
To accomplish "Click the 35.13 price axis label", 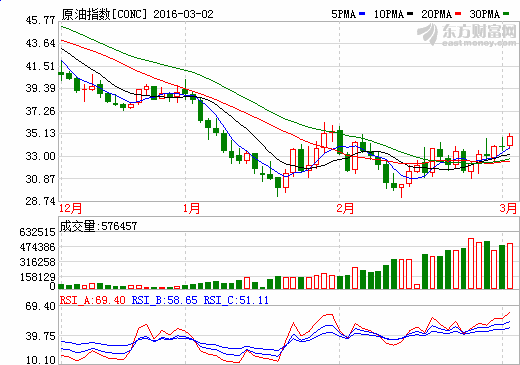I will [40, 133].
